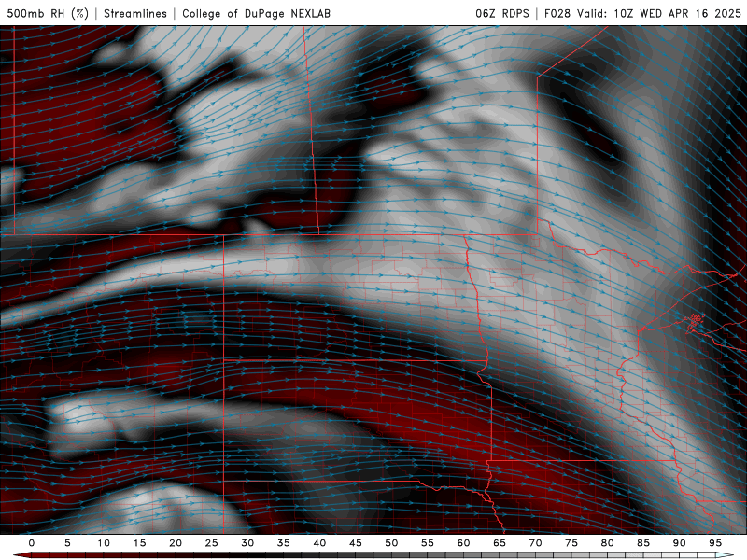Screen dimensions: 747x560
Task: Click the 'Streamlines' header label
Action: pyautogui.click(x=135, y=13)
